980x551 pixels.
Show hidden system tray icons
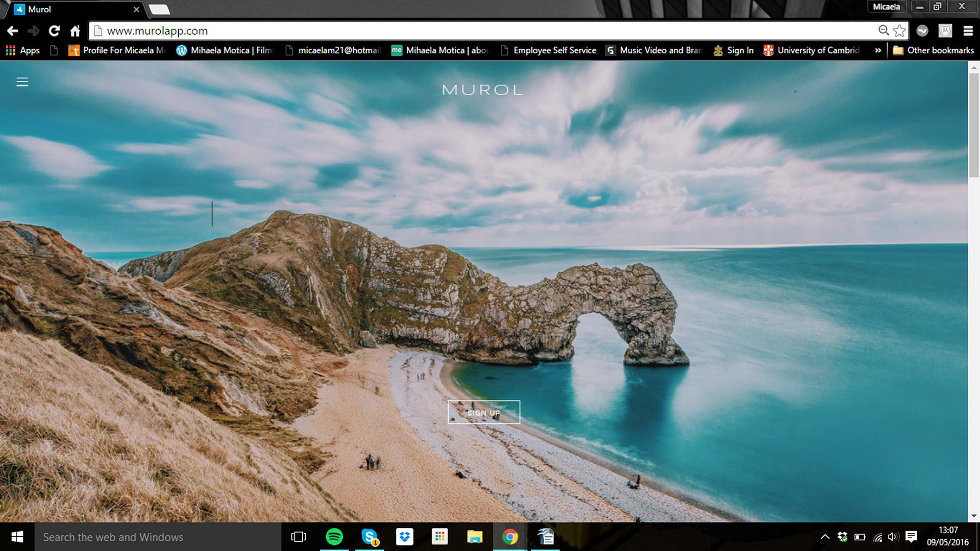click(825, 537)
